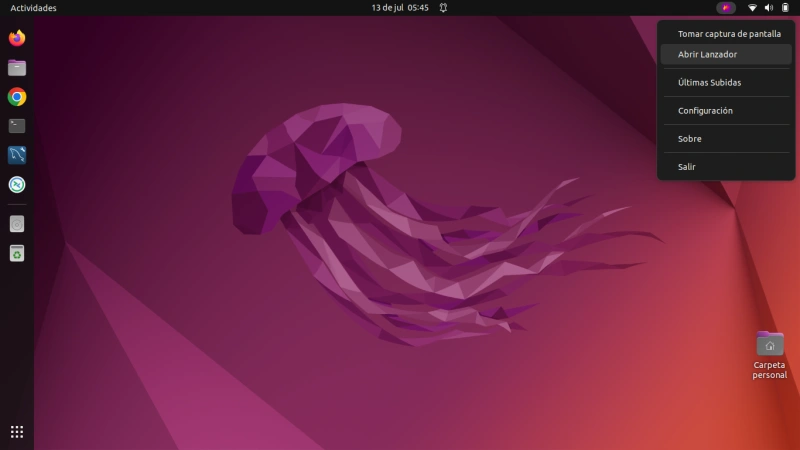Open the Trash from the dock
The height and width of the screenshot is (450, 800).
17,254
